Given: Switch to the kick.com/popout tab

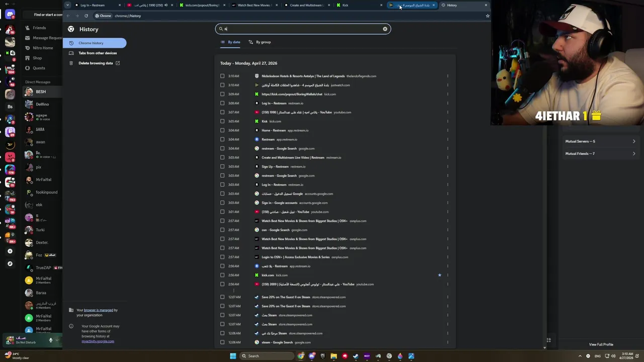Looking at the screenshot, I should coord(202,5).
